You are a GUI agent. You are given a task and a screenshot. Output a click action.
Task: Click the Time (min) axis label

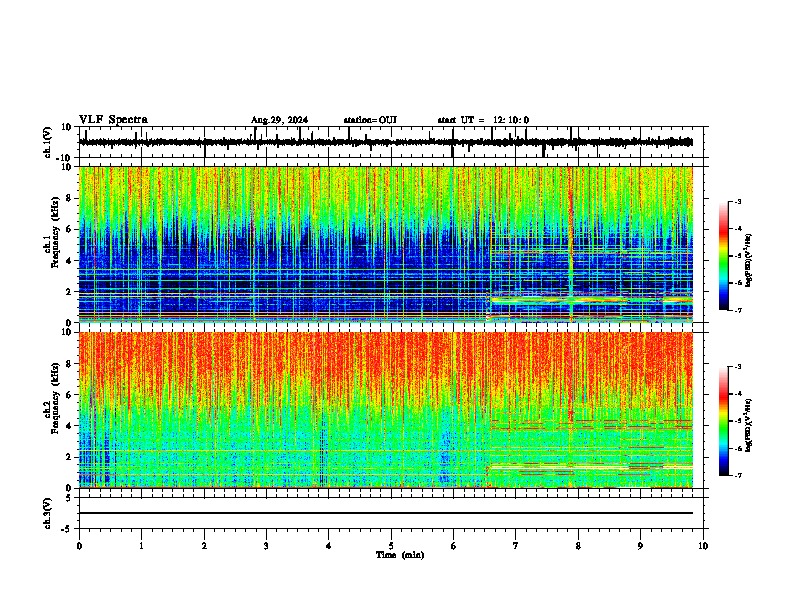(x=400, y=555)
